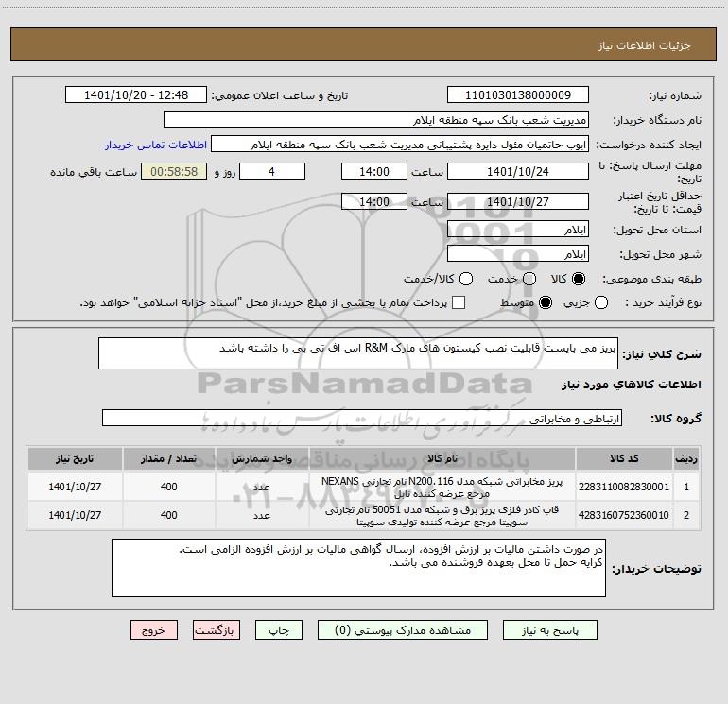Screen dimensions: 728x704
Task: Click row number 2 cell
Action: (x=686, y=515)
